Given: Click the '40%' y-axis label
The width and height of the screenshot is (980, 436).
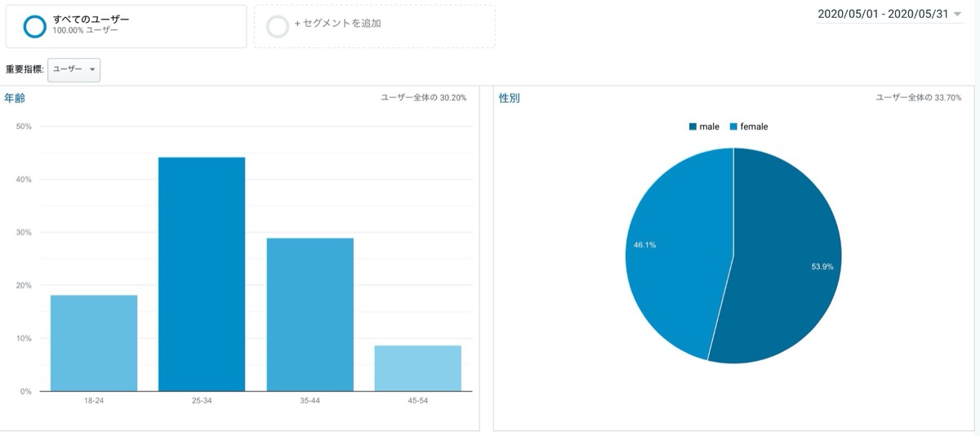Looking at the screenshot, I should tap(24, 180).
